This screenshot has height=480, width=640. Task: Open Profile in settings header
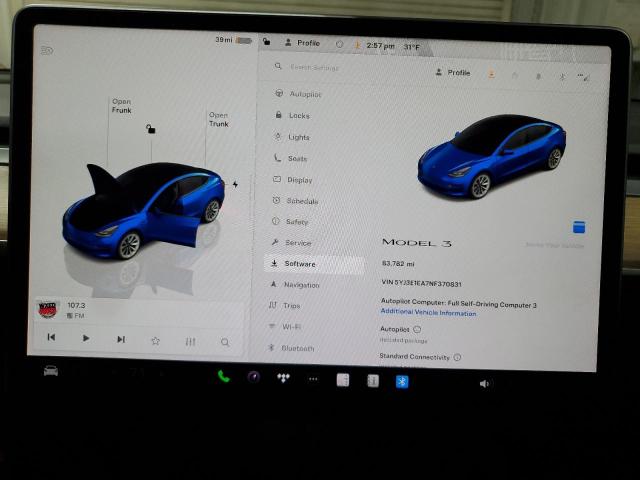pyautogui.click(x=453, y=73)
